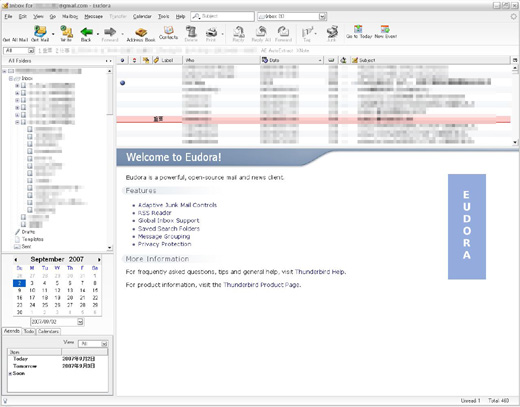Viewport: 520px width, 407px height.
Task: Click the Contacts toolbar icon
Action: (x=168, y=30)
